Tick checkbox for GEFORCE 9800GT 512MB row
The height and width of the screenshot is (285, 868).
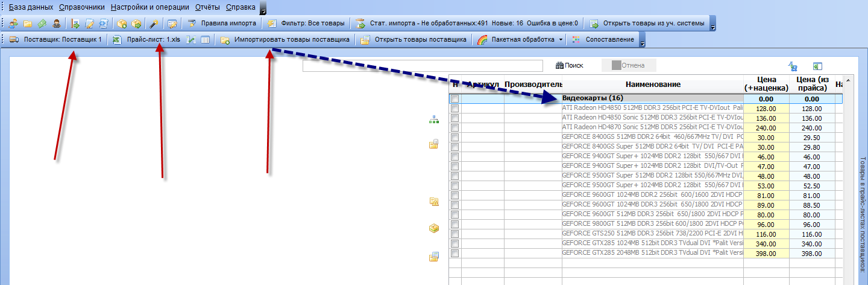(455, 224)
